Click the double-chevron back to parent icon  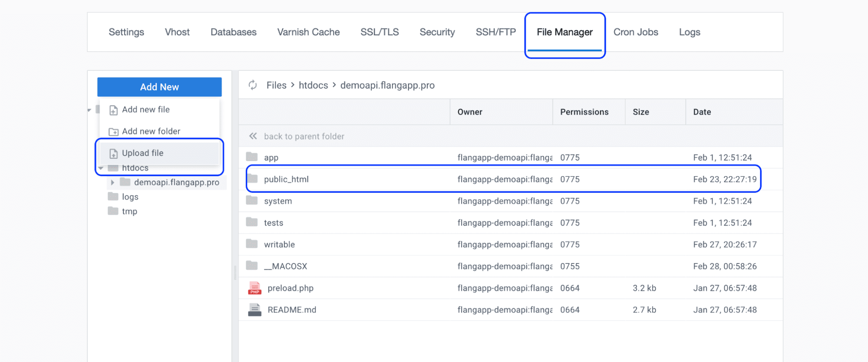(253, 136)
